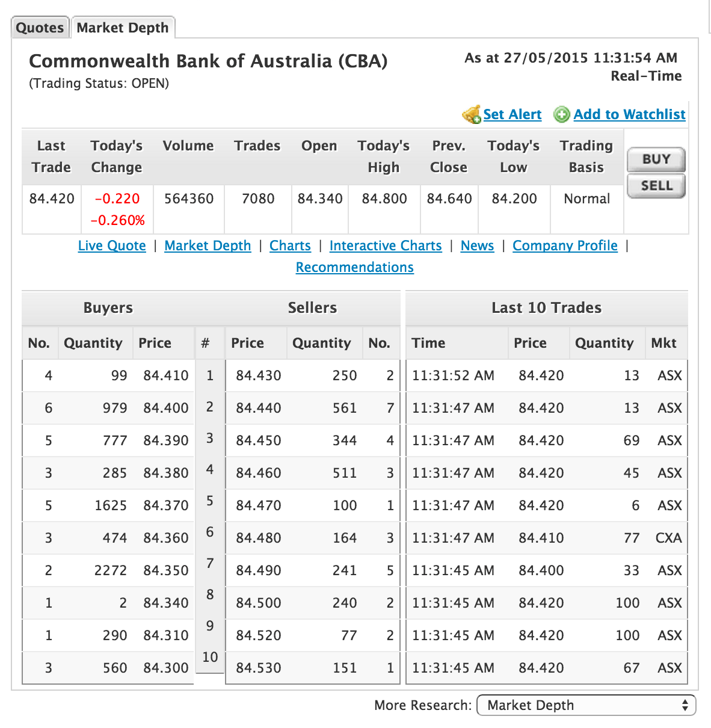The width and height of the screenshot is (711, 728).
Task: Follow the Market Depth link
Action: pos(208,245)
